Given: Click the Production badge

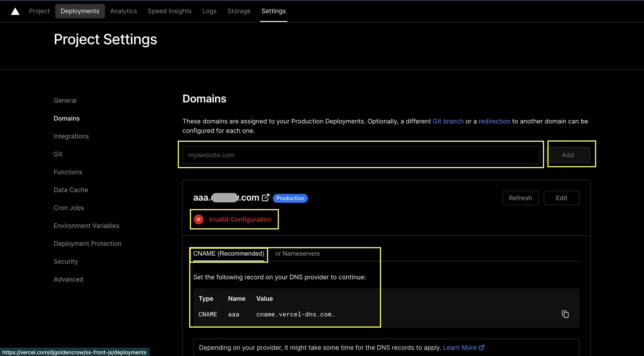Looking at the screenshot, I should pyautogui.click(x=290, y=198).
